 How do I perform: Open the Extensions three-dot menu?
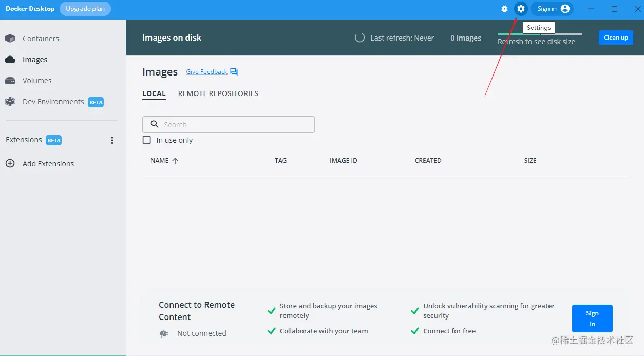[x=112, y=140]
